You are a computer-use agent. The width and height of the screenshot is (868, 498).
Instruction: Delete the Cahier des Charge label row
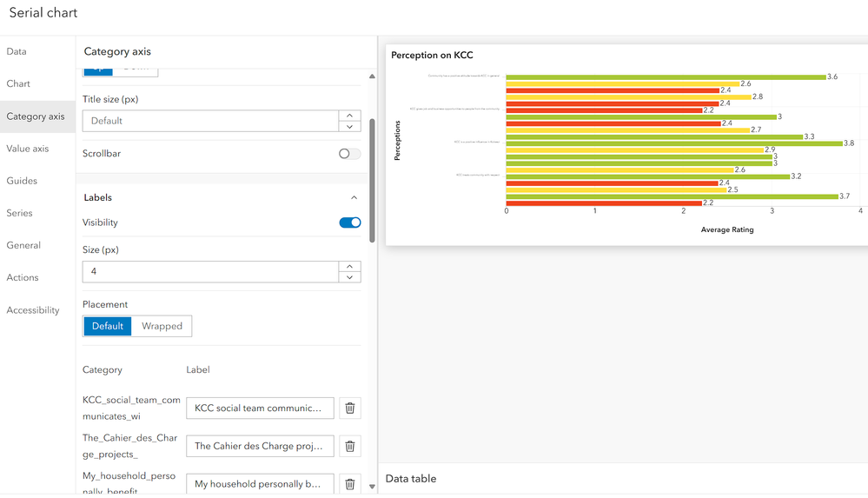349,446
